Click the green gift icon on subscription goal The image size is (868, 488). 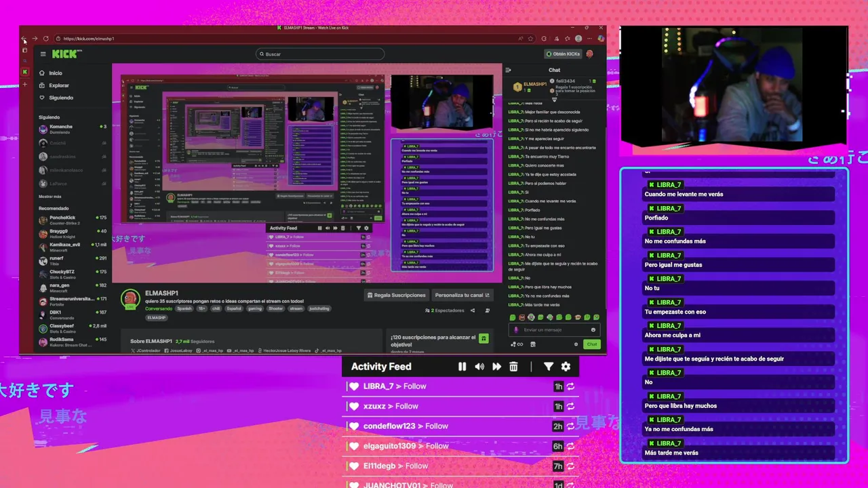[x=484, y=338]
